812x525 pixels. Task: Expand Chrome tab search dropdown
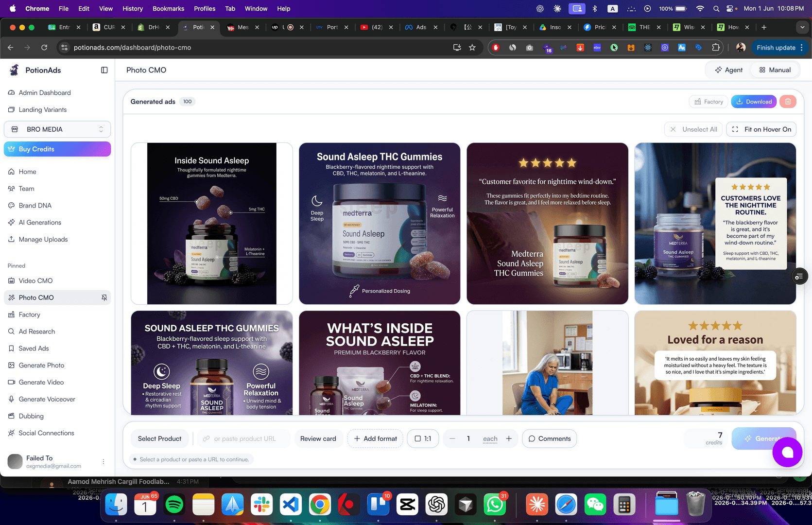tap(802, 27)
